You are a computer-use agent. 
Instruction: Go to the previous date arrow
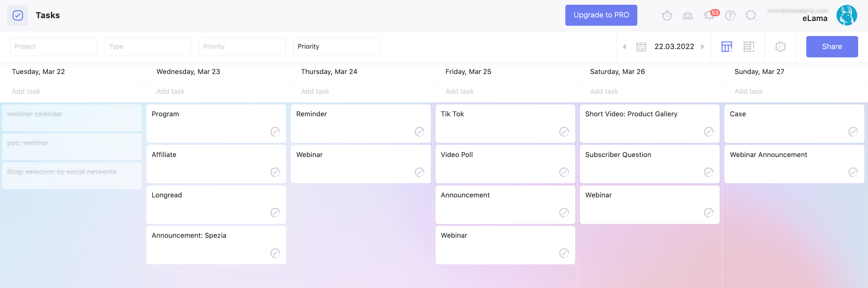(x=624, y=47)
